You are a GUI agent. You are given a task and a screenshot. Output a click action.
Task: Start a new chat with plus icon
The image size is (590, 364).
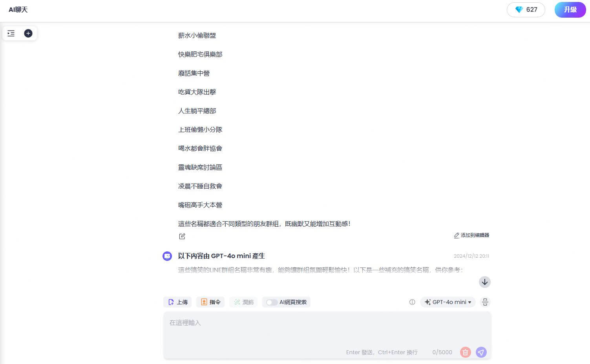[x=28, y=33]
